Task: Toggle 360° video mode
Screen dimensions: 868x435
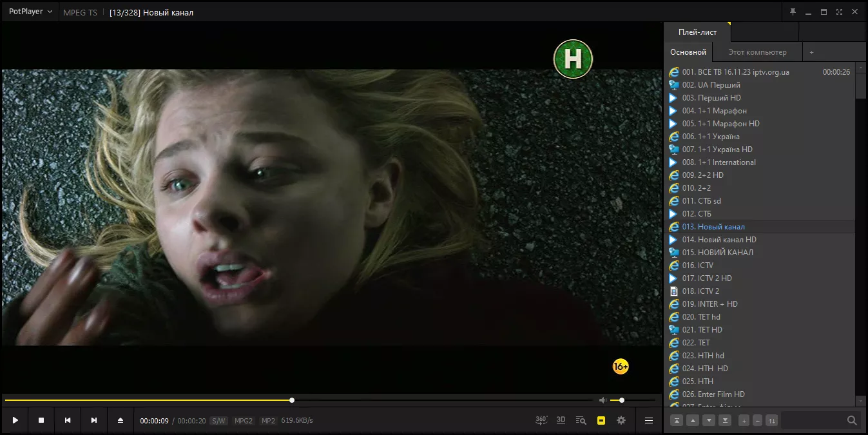Action: [541, 420]
